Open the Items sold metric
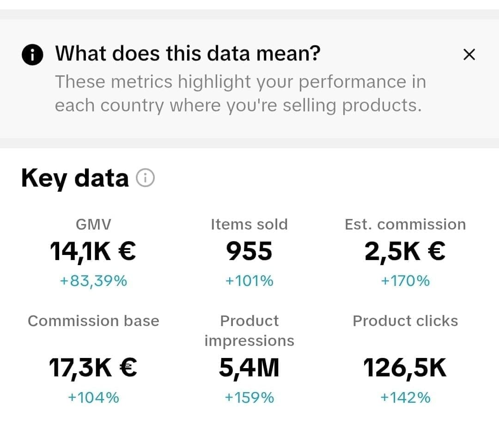This screenshot has width=499, height=448. (x=249, y=224)
